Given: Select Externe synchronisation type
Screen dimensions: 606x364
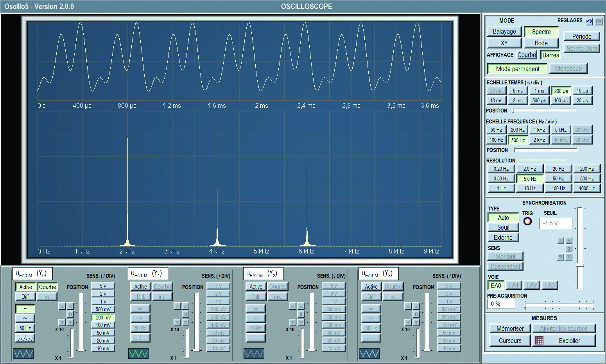Looking at the screenshot, I should [x=503, y=237].
